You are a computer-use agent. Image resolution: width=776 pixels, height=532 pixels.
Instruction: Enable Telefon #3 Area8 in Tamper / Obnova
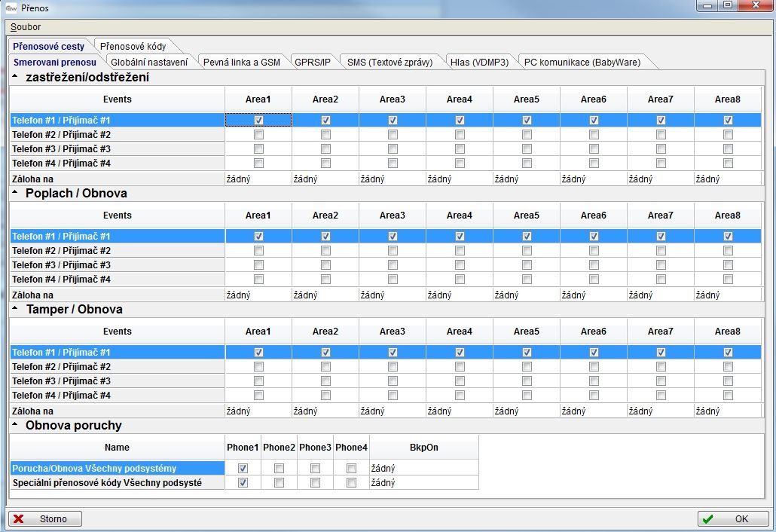(x=728, y=381)
